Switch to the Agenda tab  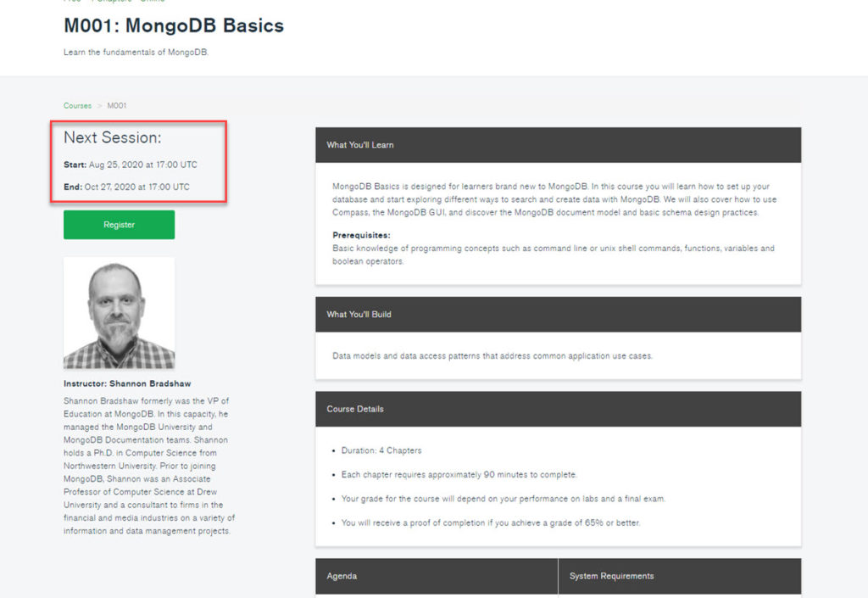click(x=341, y=575)
